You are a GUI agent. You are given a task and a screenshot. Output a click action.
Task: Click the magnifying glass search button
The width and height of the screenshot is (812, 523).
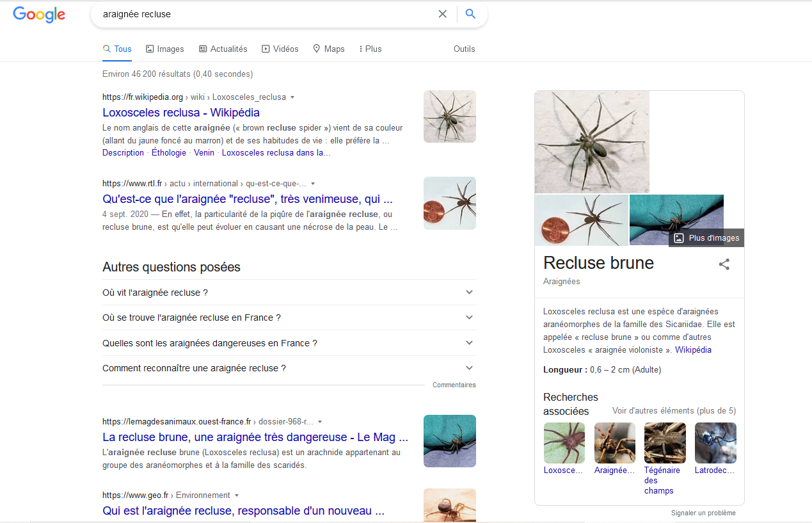(470, 14)
